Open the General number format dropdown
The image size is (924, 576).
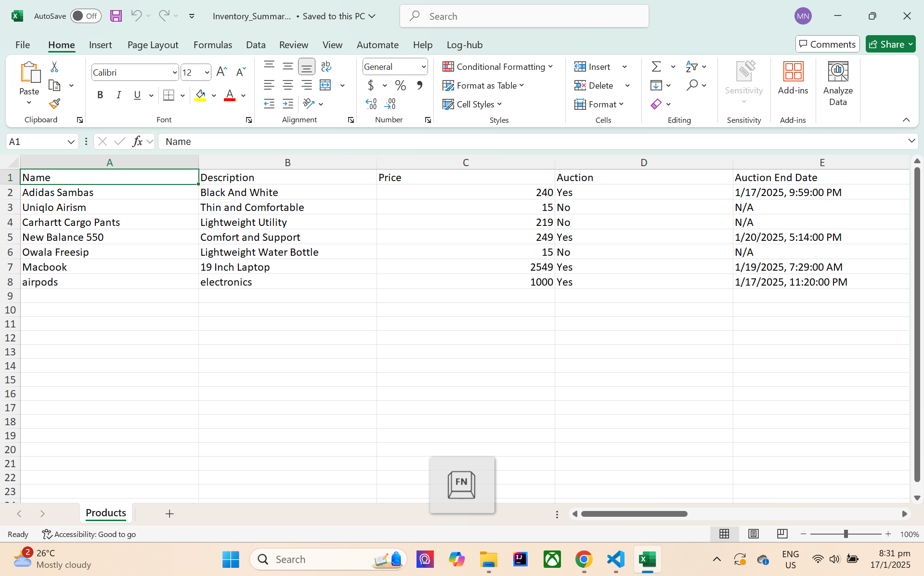click(423, 67)
